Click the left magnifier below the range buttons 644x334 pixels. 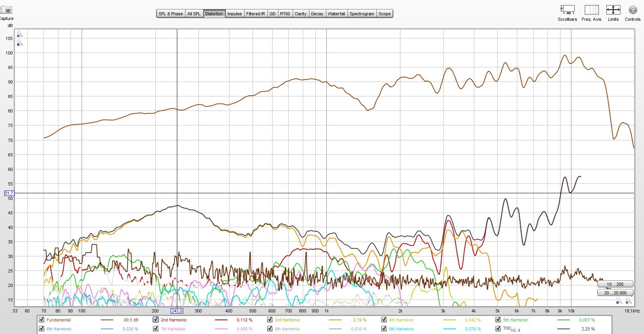[619, 301]
